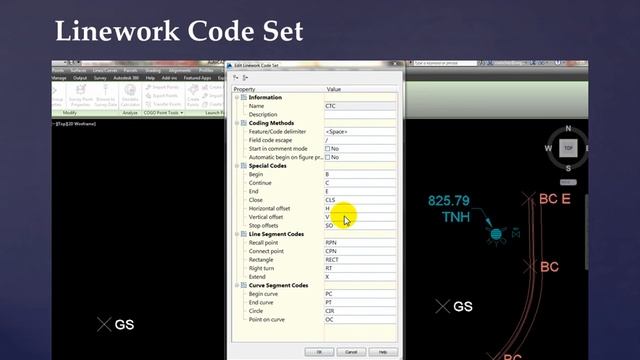640x360 pixels.
Task: Select the TNH point symbol in the drawing
Action: point(496,235)
